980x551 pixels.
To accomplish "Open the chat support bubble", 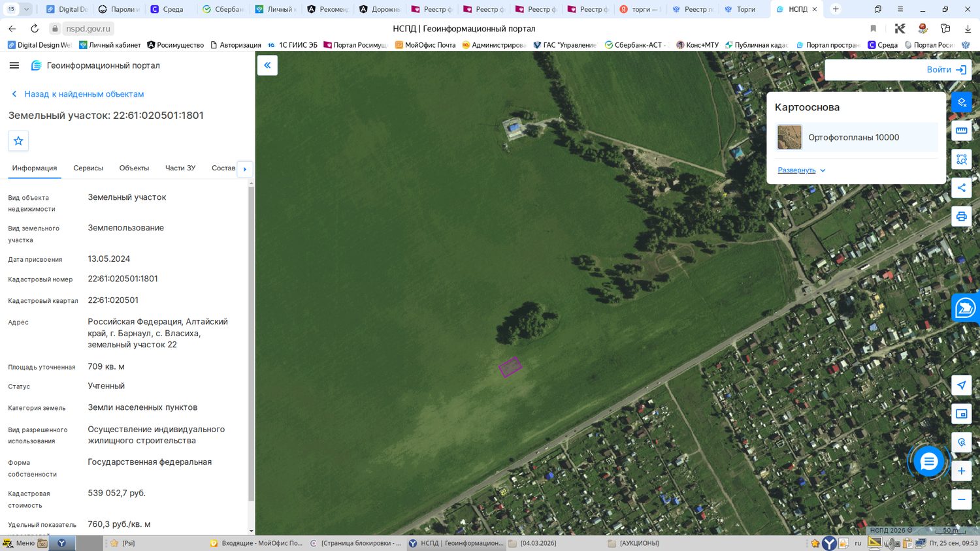I will [928, 462].
